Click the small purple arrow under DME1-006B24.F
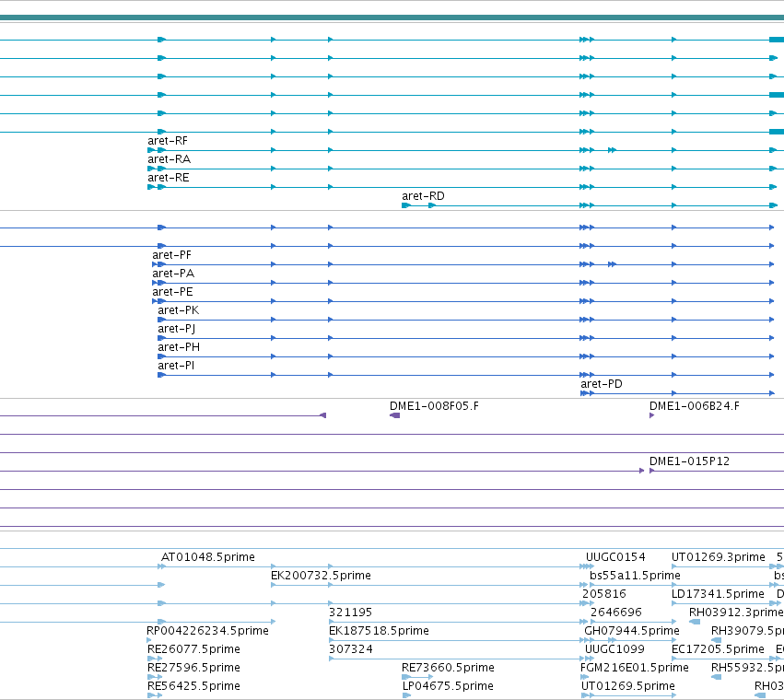This screenshot has width=784, height=700. [x=651, y=415]
